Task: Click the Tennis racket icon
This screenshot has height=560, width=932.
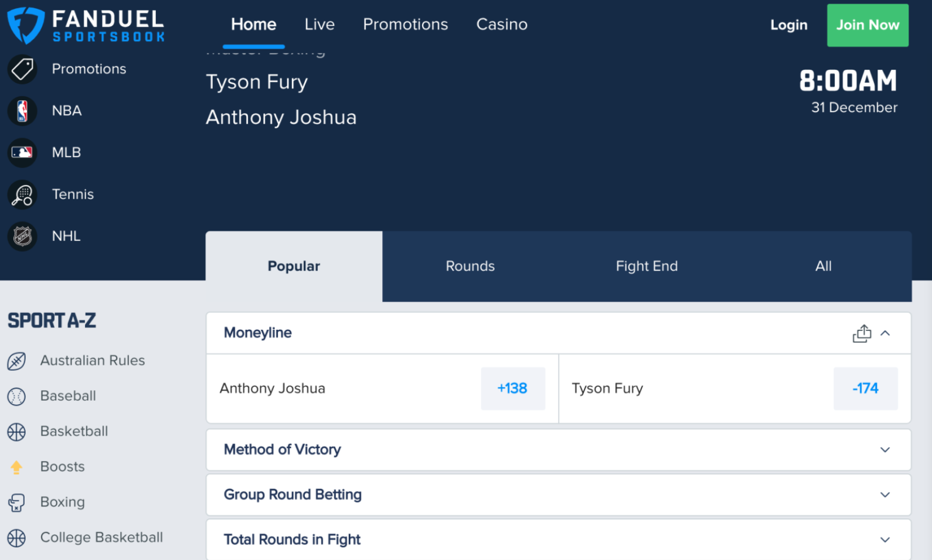Action: [x=22, y=194]
